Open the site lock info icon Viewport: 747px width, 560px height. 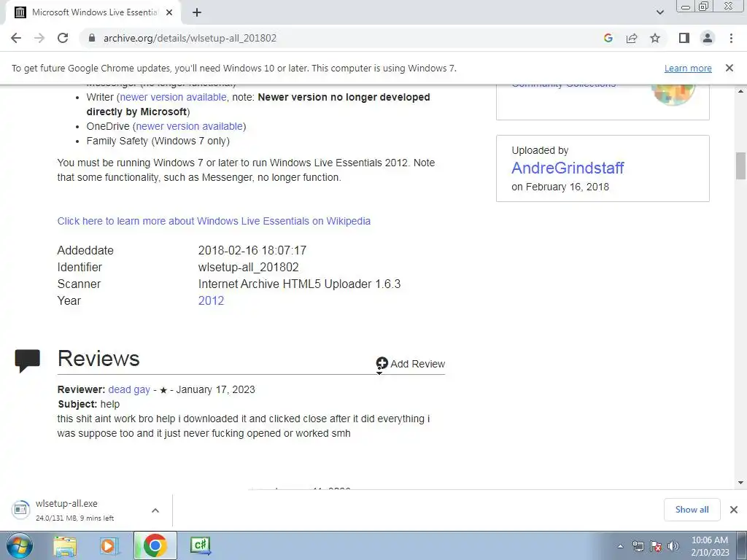click(92, 38)
